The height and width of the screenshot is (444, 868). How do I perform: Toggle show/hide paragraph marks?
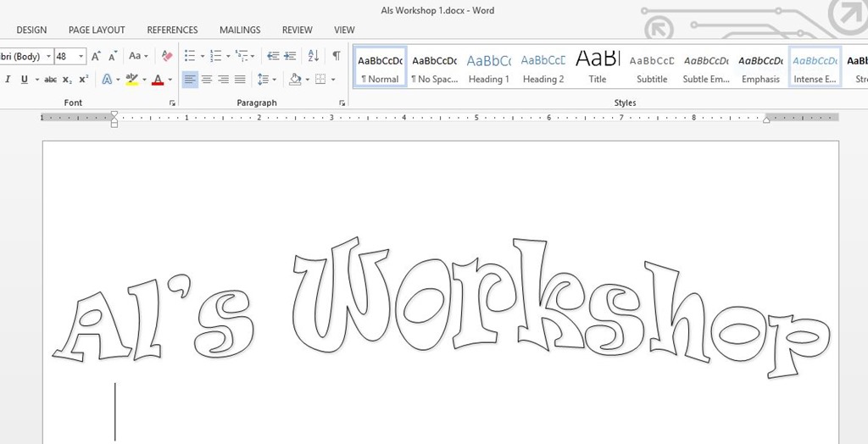pos(337,56)
